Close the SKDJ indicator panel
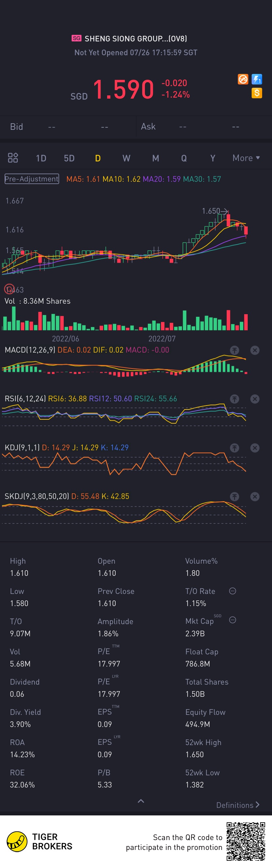 click(x=255, y=496)
